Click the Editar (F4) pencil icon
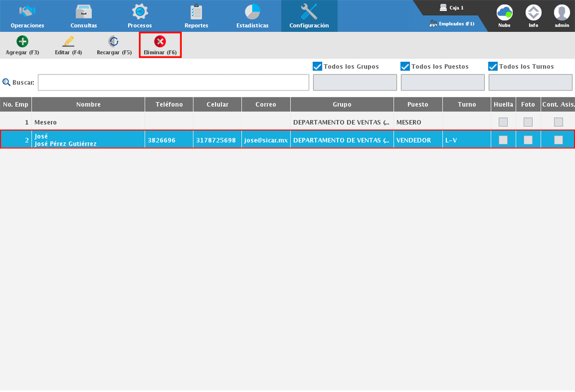The height and width of the screenshot is (392, 575). tap(68, 42)
